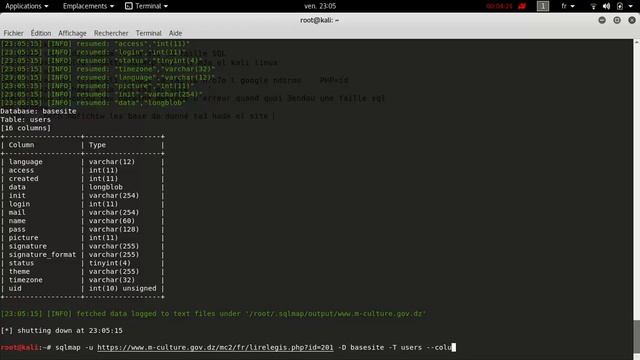Open the Aide help menu

[176, 33]
